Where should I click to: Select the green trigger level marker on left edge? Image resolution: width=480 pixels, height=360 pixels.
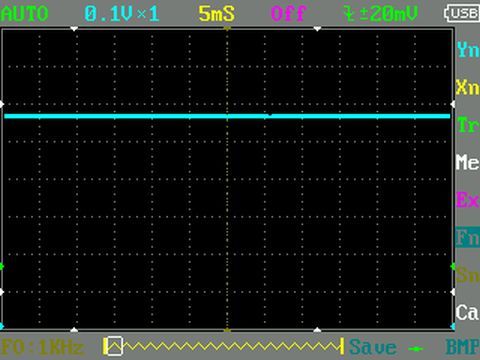coord(2,266)
